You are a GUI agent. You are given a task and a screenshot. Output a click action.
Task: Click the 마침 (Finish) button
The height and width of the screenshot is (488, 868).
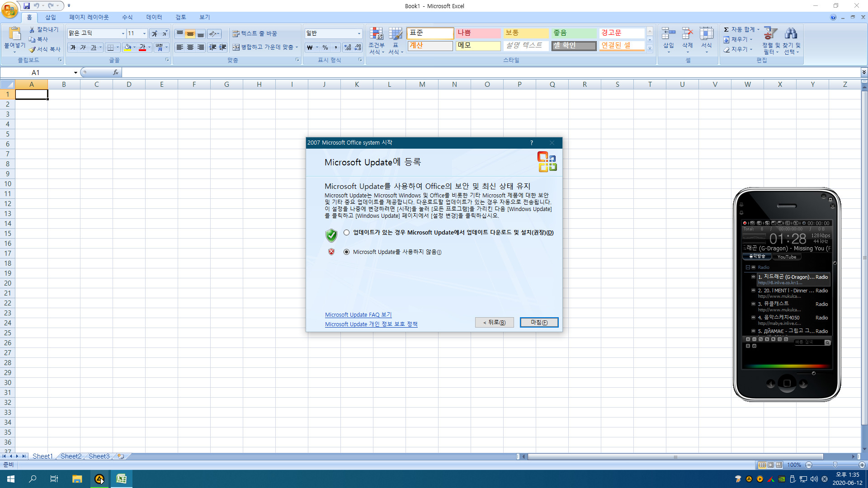[539, 323]
